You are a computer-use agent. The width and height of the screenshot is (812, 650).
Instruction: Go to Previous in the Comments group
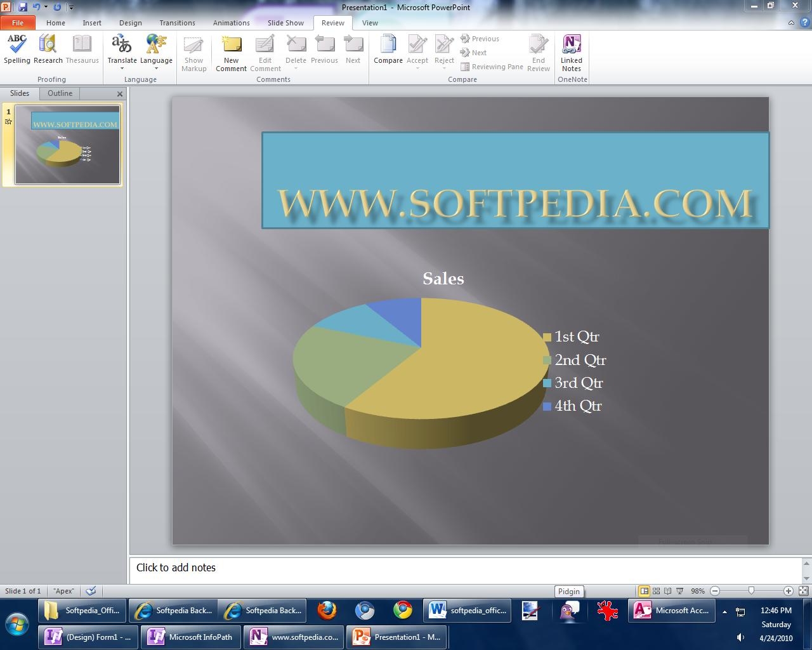(324, 50)
